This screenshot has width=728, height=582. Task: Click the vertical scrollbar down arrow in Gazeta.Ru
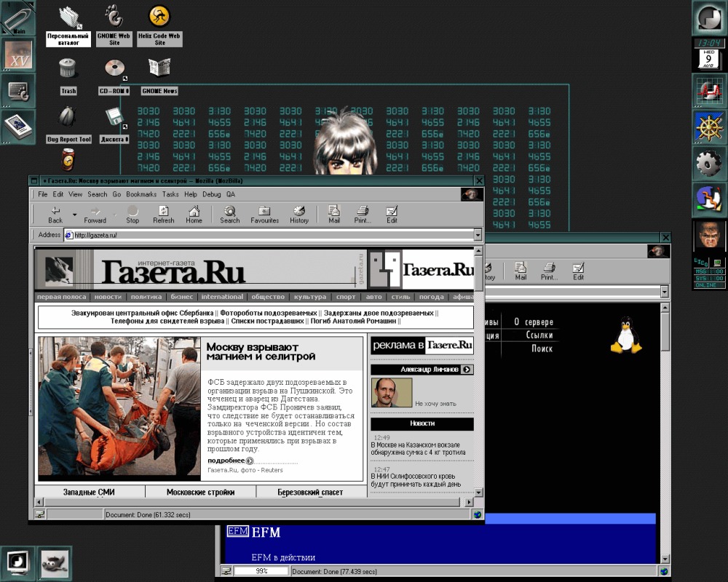(x=479, y=493)
